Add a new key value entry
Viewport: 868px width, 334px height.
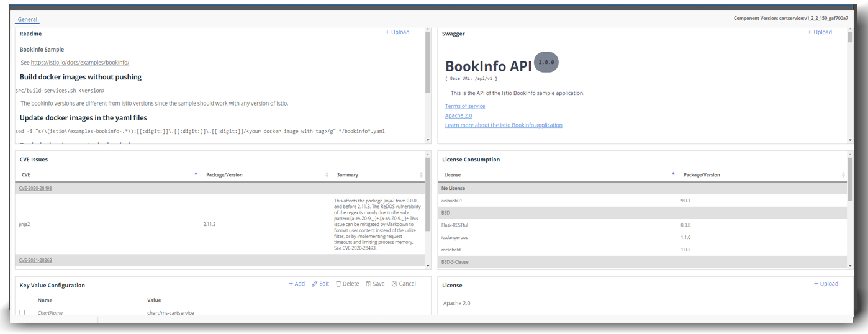pyautogui.click(x=296, y=284)
